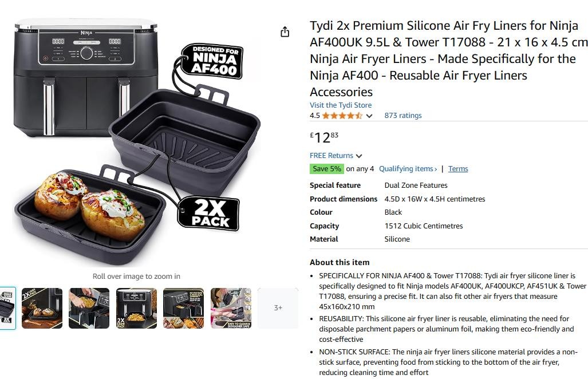Open the star ratings popover arrow

(x=369, y=116)
